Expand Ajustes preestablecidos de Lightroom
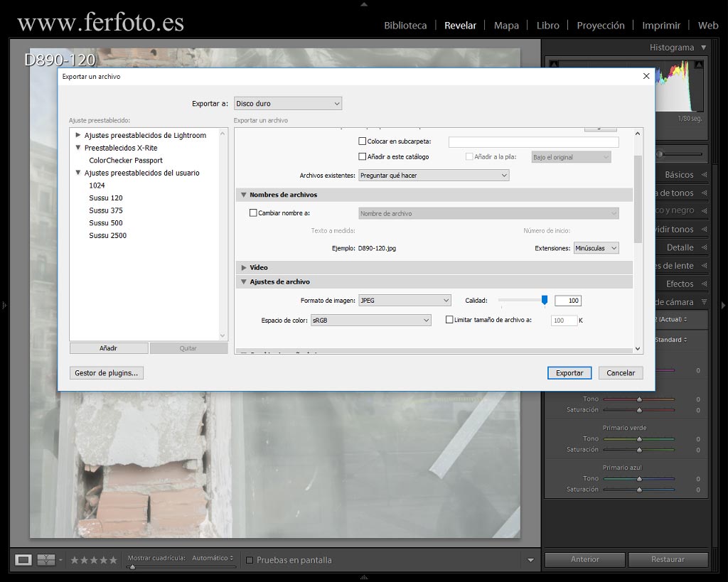Screen dimensions: 728x582 tap(78, 135)
